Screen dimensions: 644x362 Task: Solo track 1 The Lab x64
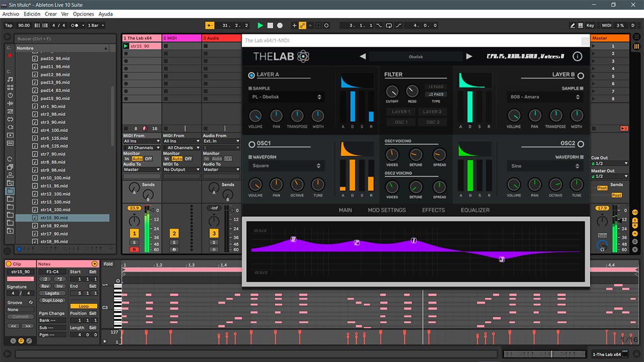[x=134, y=242]
